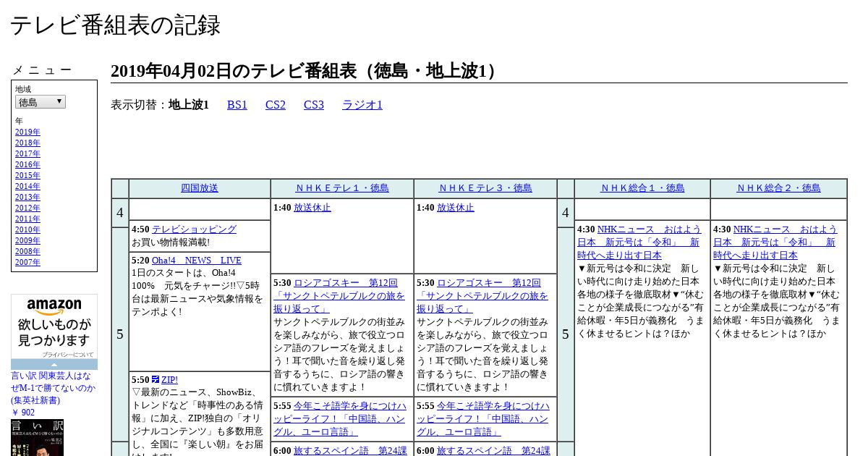Open the 2019年 archive link
The width and height of the screenshot is (868, 456).
(x=27, y=132)
